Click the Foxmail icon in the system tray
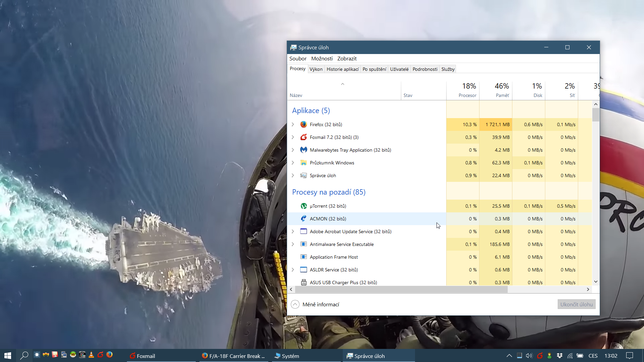Image resolution: width=644 pixels, height=362 pixels. [x=540, y=356]
